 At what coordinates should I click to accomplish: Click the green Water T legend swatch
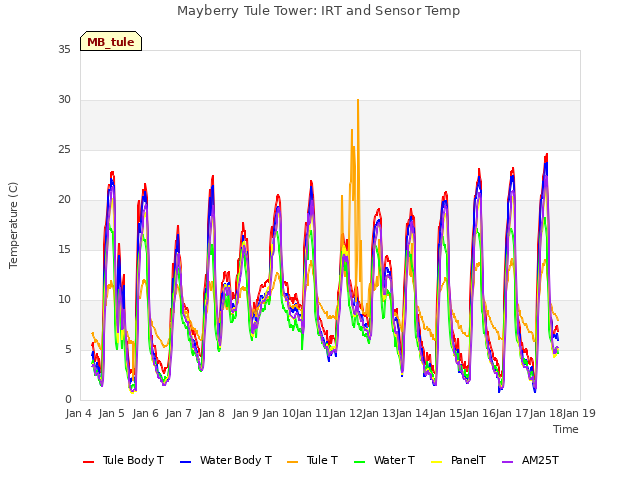360,462
